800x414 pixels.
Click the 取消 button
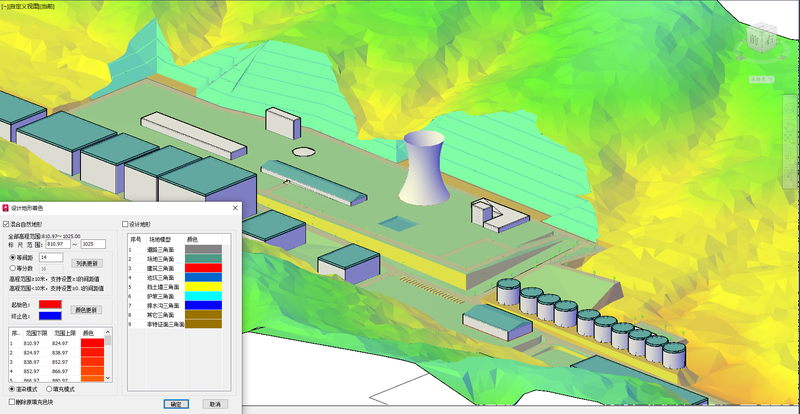coord(212,404)
